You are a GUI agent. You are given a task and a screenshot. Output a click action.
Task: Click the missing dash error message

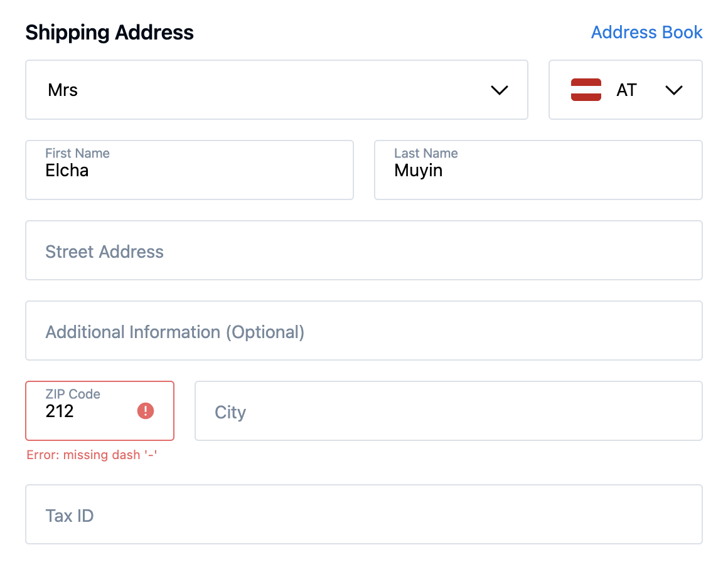click(x=92, y=455)
